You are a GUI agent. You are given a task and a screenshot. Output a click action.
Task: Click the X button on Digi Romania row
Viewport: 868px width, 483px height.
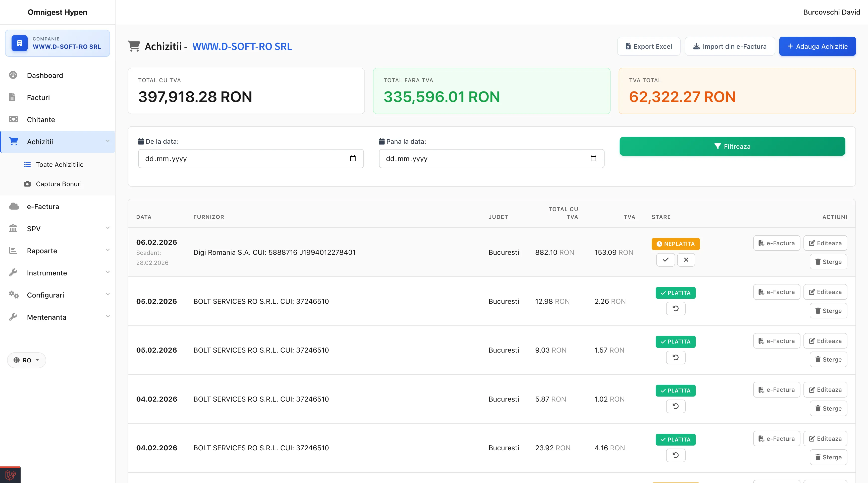(686, 260)
